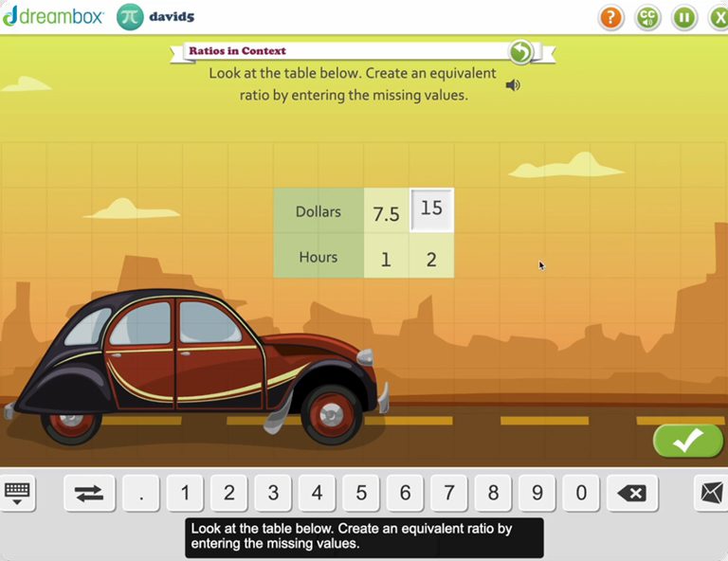Click the green replay arrow on banner
The width and height of the screenshot is (728, 561).
pyautogui.click(x=520, y=51)
